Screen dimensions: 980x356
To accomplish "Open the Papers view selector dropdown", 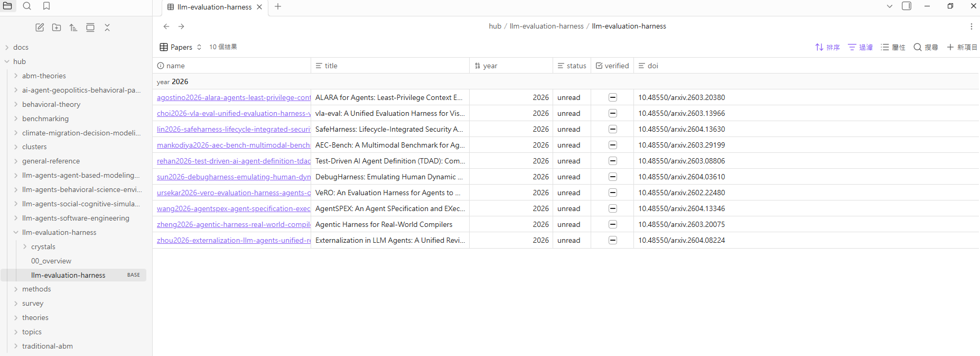I will click(181, 47).
